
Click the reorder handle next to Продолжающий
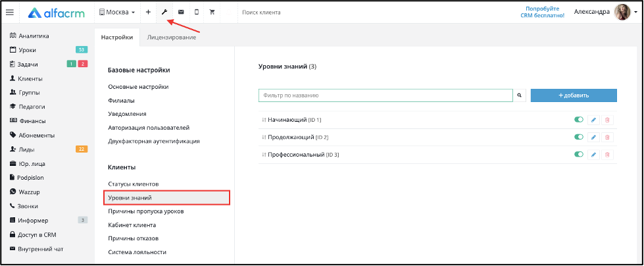click(x=264, y=138)
